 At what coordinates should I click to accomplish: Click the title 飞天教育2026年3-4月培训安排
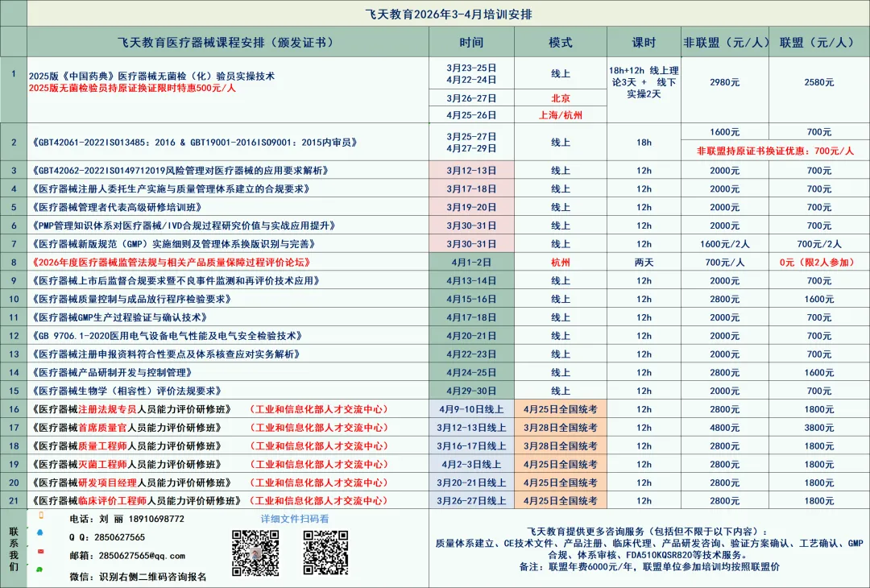(x=449, y=14)
